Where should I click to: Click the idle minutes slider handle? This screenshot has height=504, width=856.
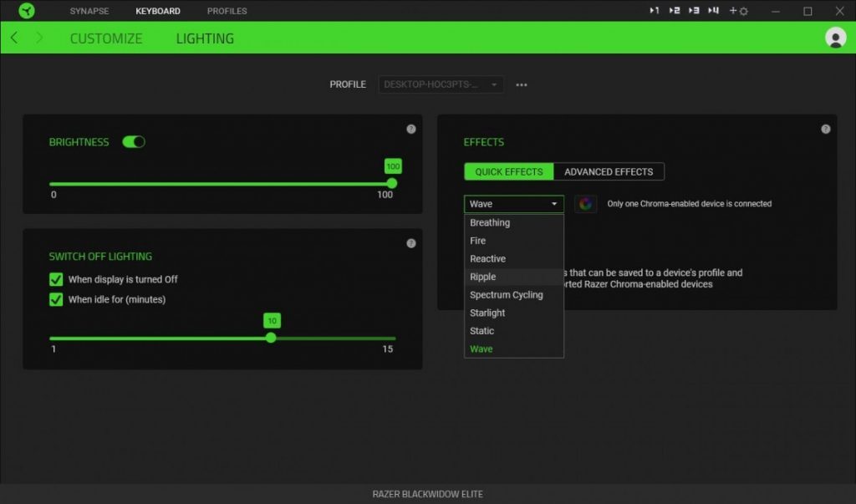click(271, 338)
